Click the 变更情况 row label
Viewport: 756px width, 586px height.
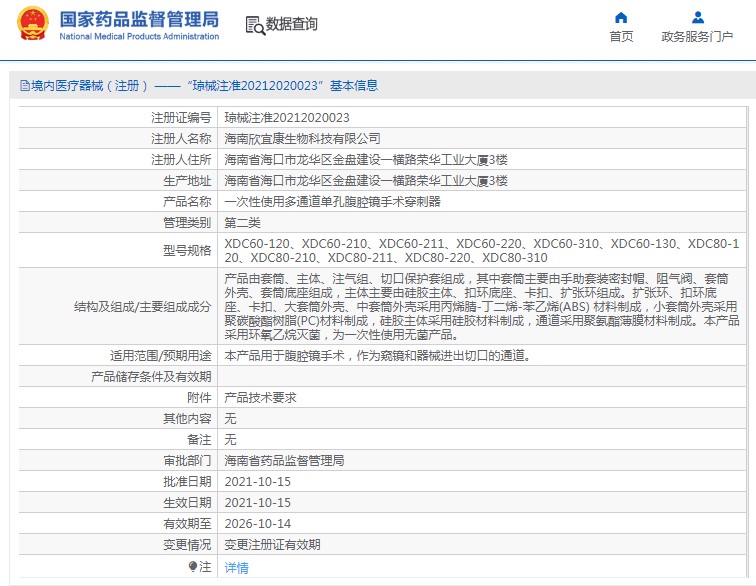pos(187,545)
